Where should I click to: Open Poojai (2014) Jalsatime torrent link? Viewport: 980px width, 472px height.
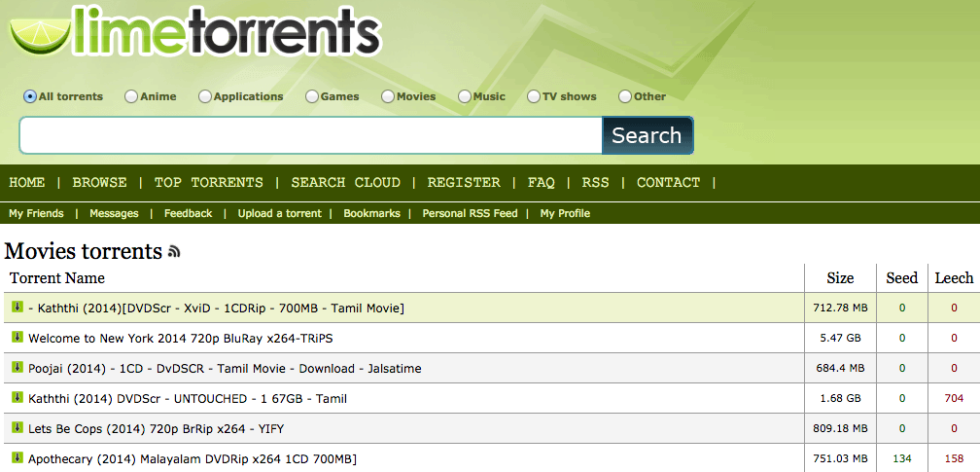pyautogui.click(x=225, y=369)
